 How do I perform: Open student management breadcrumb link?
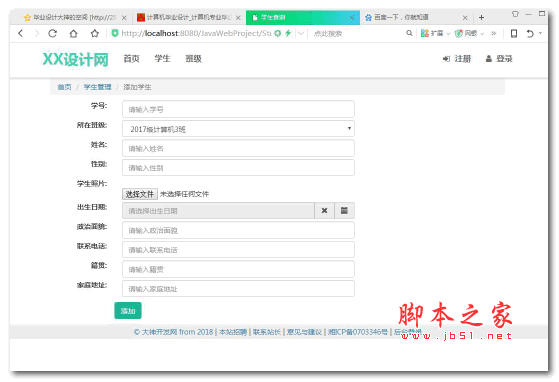(x=97, y=87)
